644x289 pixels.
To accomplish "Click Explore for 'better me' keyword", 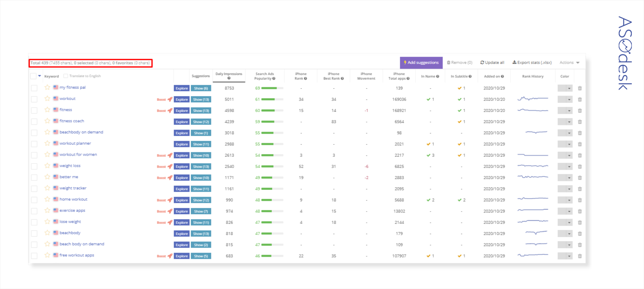I will tap(181, 178).
